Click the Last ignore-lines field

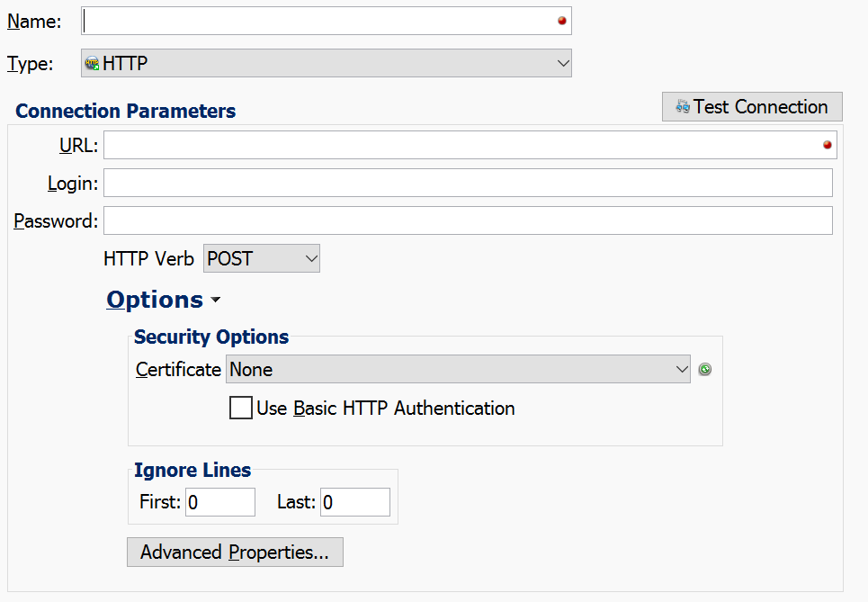tap(354, 502)
